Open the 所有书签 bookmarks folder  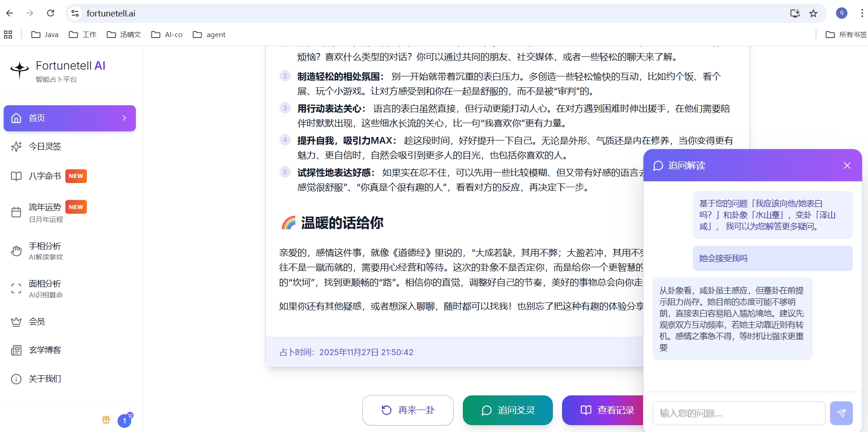click(846, 34)
